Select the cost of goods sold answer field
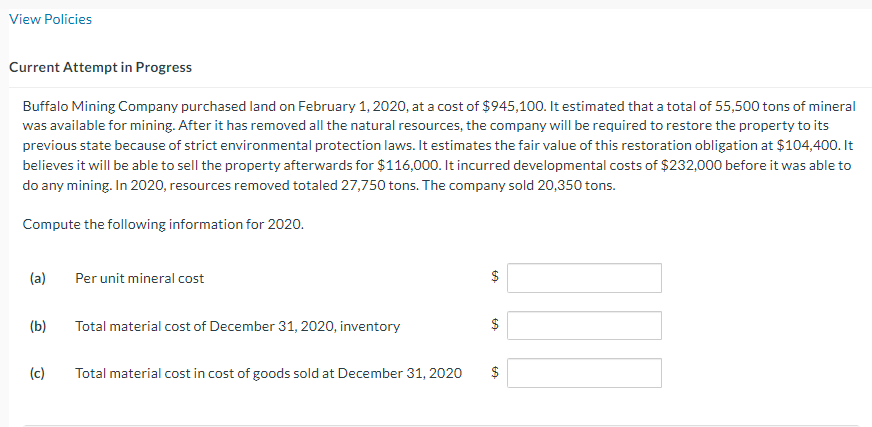 click(584, 373)
